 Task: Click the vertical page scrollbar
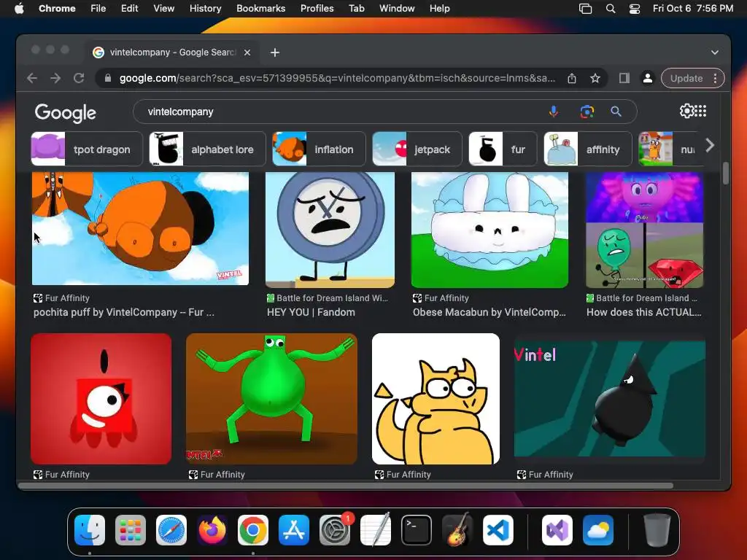pyautogui.click(x=726, y=174)
